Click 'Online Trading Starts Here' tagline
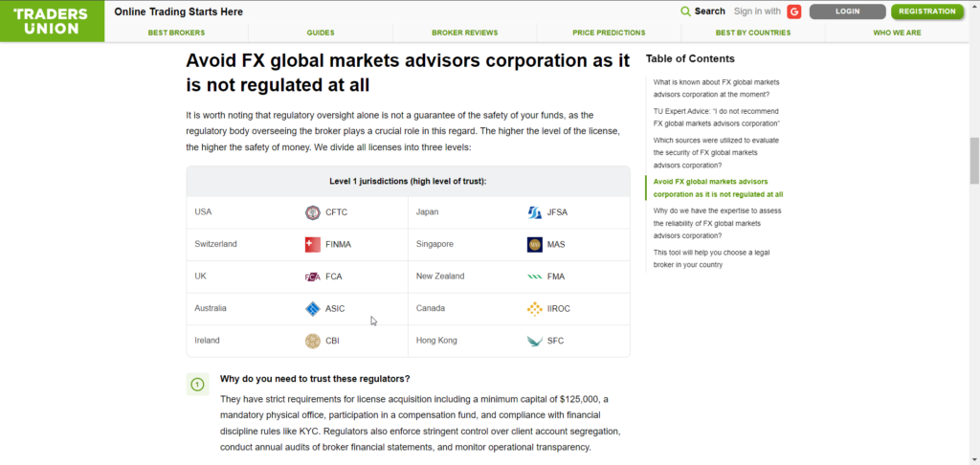 click(x=179, y=11)
